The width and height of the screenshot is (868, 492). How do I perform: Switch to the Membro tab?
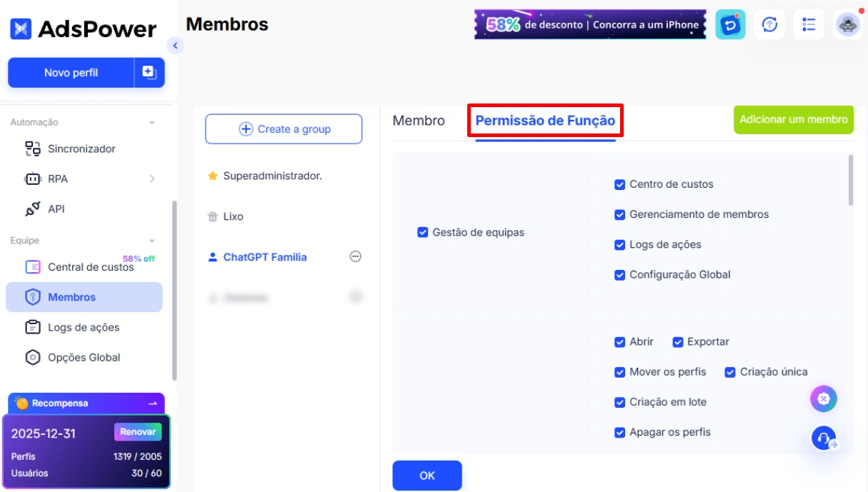419,121
